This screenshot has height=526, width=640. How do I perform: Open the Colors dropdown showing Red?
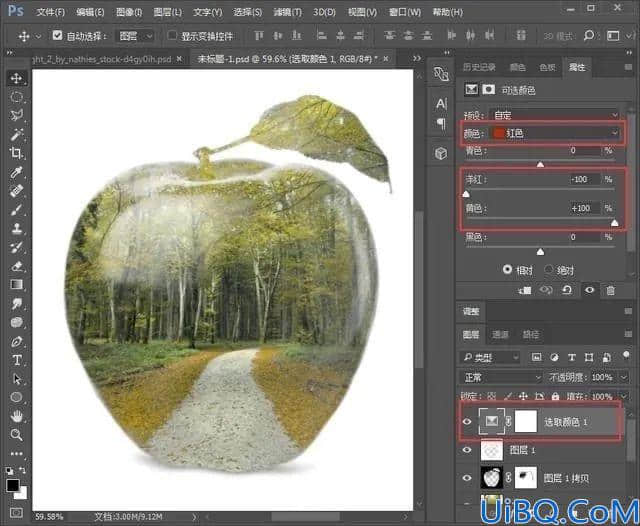tap(555, 133)
